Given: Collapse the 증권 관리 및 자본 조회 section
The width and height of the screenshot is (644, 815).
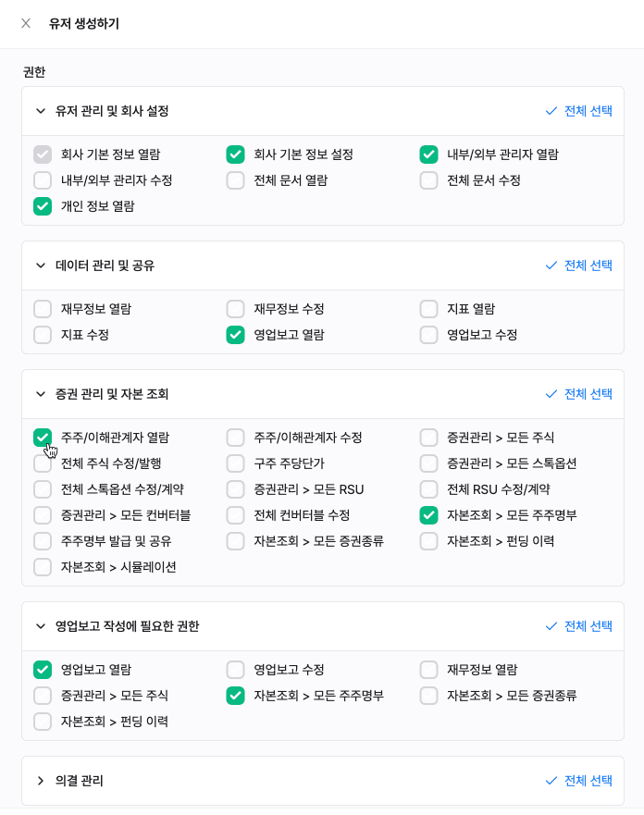Looking at the screenshot, I should point(41,394).
